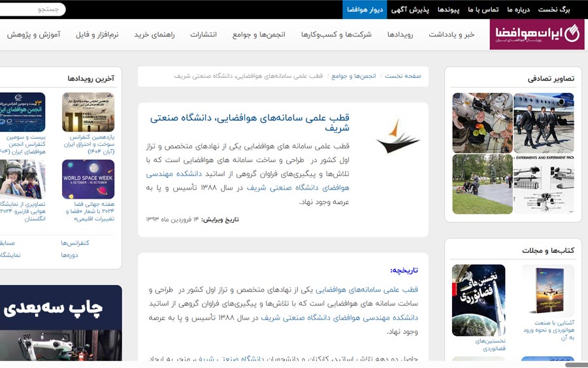Open the World Space Week event thumbnail
588x368 pixels.
click(x=88, y=179)
